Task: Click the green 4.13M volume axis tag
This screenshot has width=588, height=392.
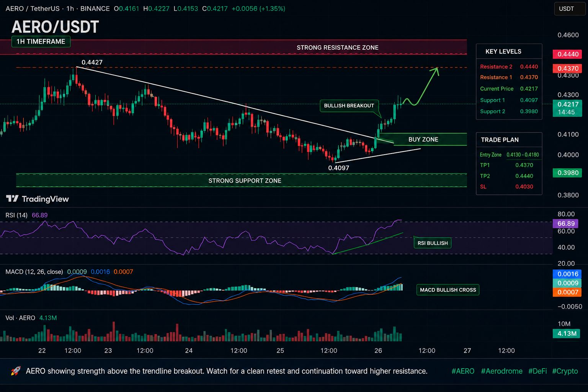Action: [x=567, y=333]
